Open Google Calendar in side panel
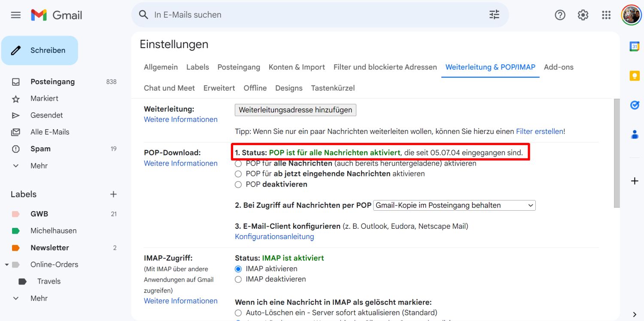This screenshot has width=644, height=321. (x=635, y=46)
